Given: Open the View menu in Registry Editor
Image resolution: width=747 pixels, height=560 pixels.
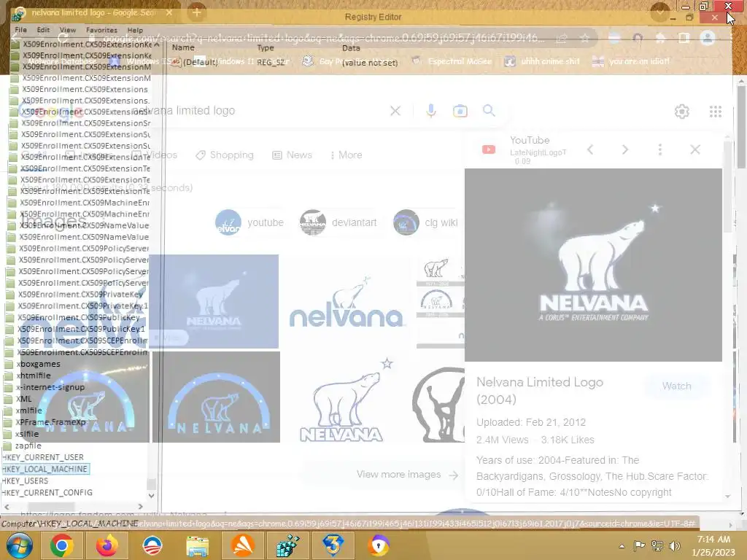Looking at the screenshot, I should coord(68,29).
